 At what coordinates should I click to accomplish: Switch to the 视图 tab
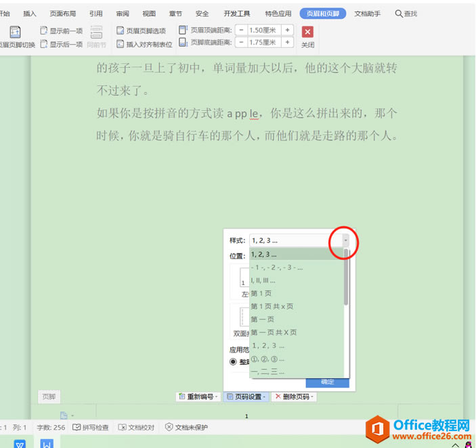(149, 14)
